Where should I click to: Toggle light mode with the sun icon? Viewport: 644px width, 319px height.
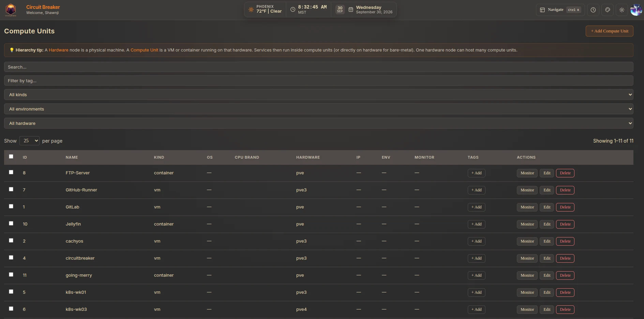click(622, 10)
